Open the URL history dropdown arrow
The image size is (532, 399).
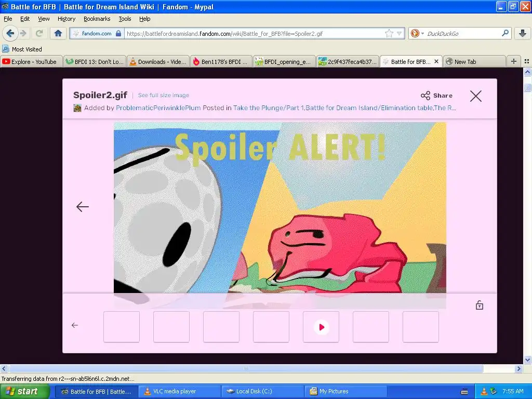pyautogui.click(x=400, y=33)
